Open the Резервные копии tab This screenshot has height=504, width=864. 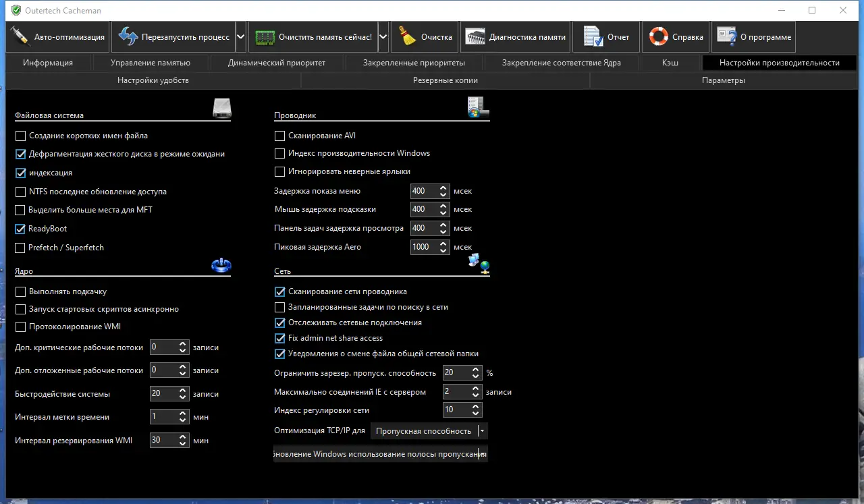point(446,80)
